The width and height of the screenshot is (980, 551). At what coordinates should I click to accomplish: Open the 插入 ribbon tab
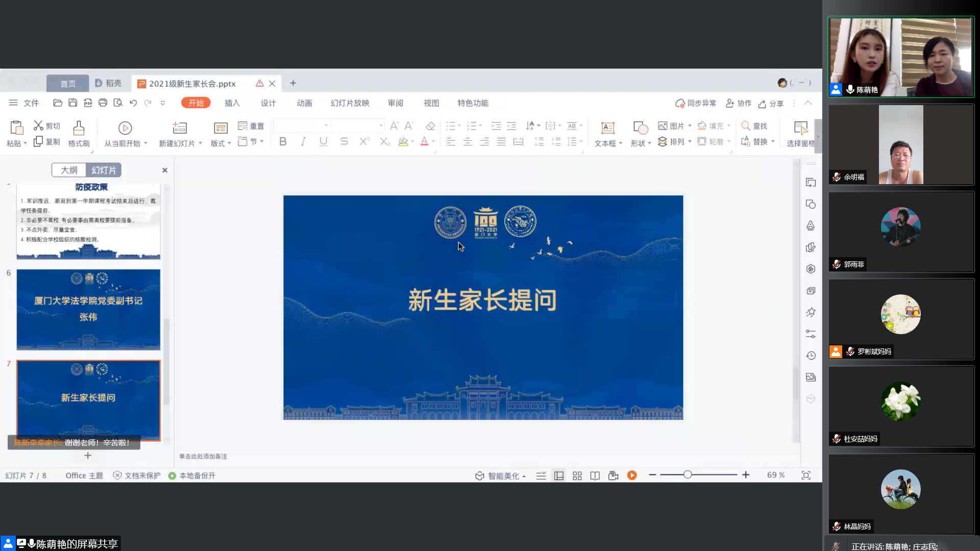click(232, 103)
